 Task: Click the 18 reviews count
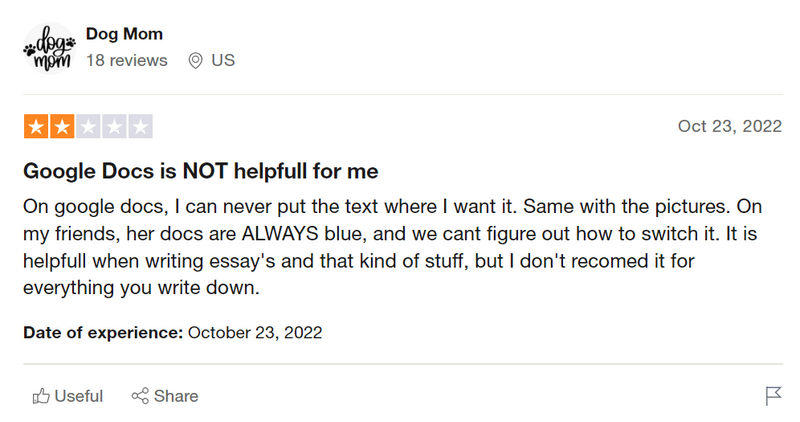(x=127, y=60)
